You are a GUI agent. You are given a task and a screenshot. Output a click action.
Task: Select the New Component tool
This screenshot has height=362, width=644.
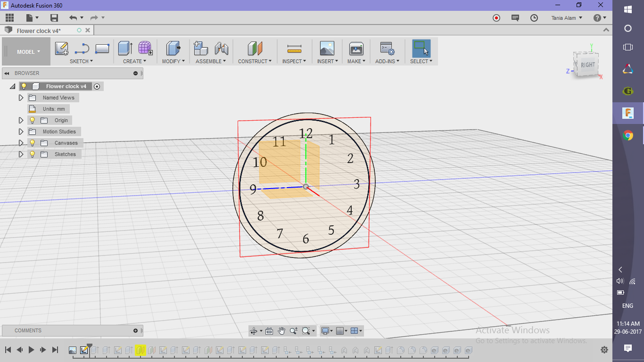[x=201, y=49]
